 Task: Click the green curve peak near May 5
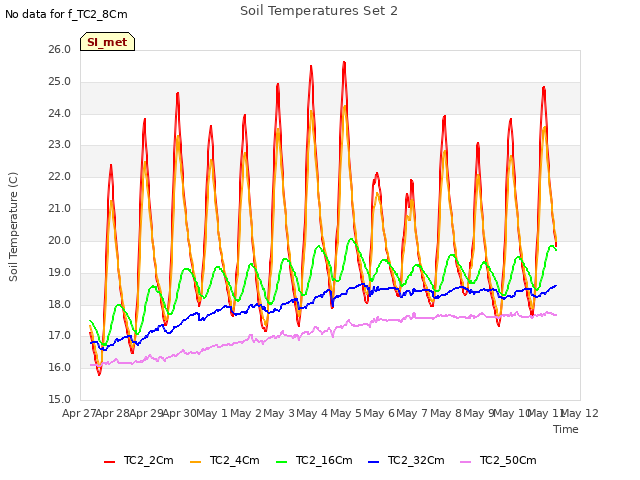351,239
